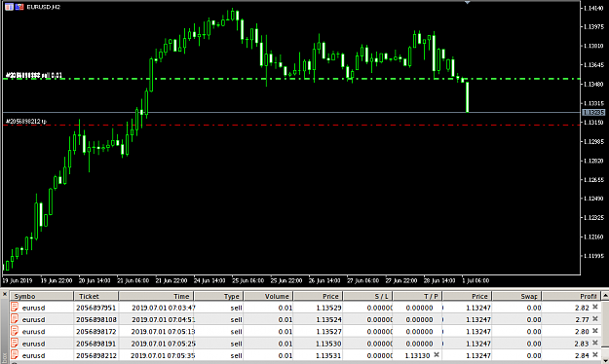This screenshot has width=609, height=364.
Task: Close the terminal panel with the X
Action: (5, 295)
